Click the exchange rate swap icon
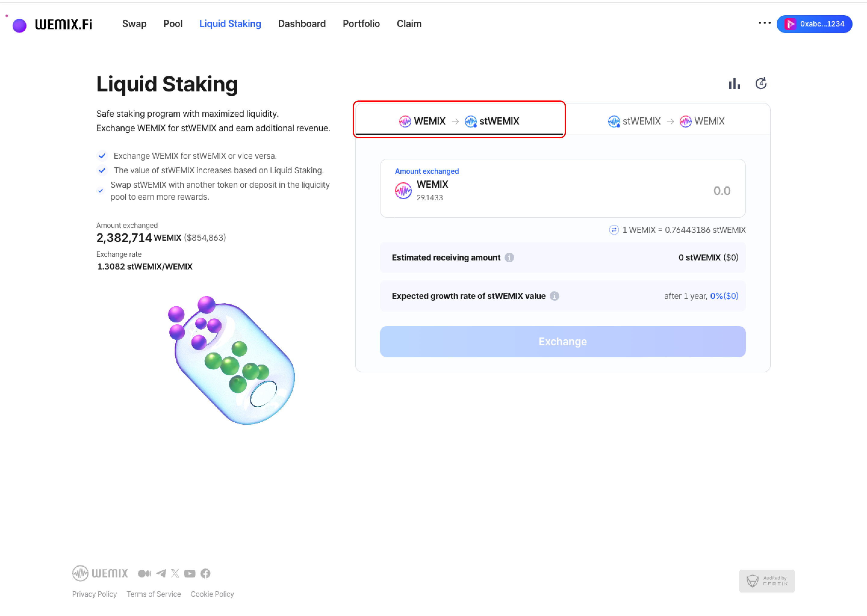 pyautogui.click(x=614, y=230)
